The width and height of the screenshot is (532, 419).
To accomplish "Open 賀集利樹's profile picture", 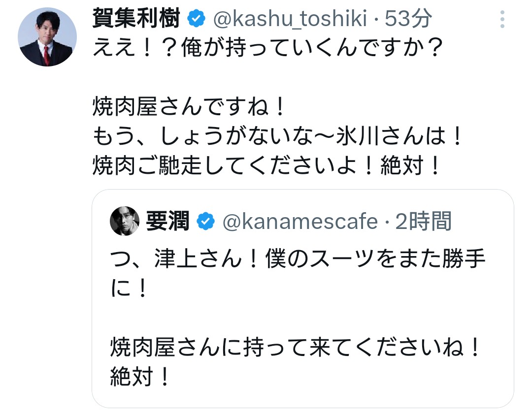I will [47, 37].
